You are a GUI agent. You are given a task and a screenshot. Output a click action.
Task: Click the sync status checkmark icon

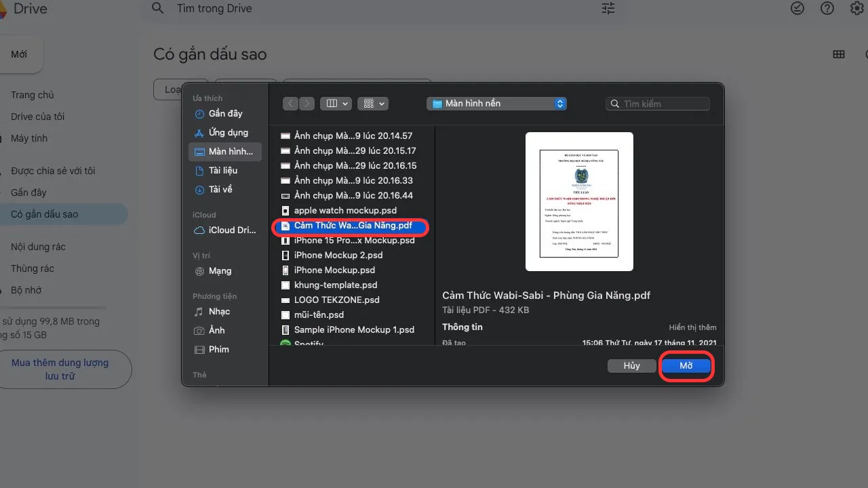tap(797, 8)
